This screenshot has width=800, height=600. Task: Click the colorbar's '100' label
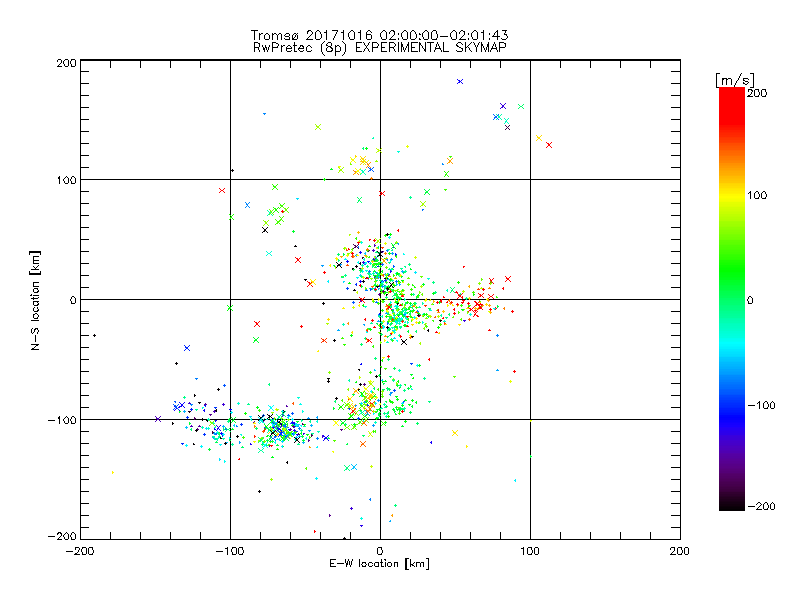(757, 195)
